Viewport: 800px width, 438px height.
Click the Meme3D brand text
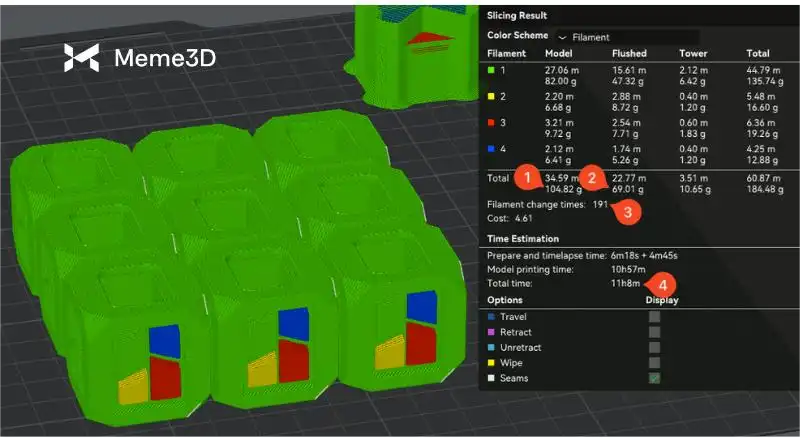click(x=165, y=58)
